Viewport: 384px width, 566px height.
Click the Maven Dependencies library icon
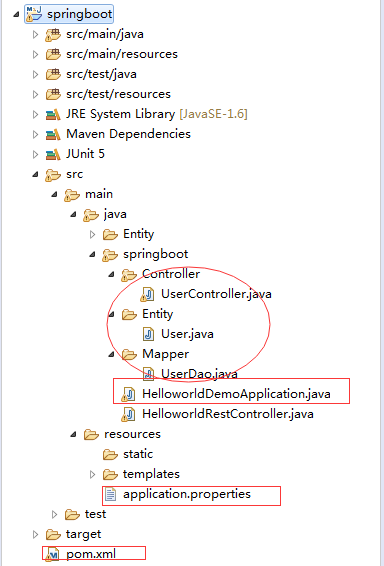pos(53,135)
